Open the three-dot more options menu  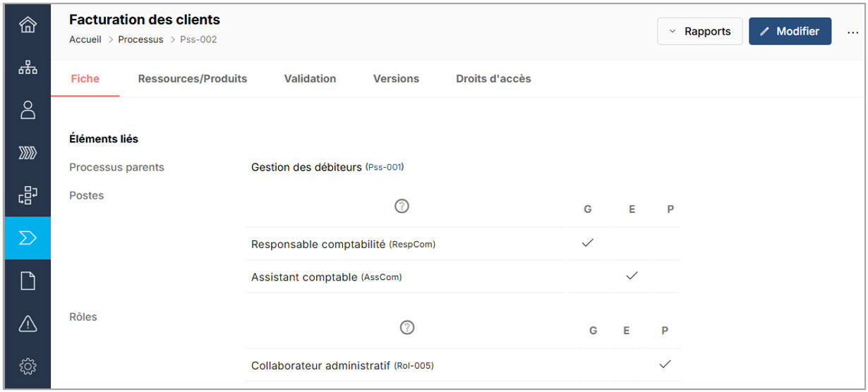pyautogui.click(x=852, y=32)
